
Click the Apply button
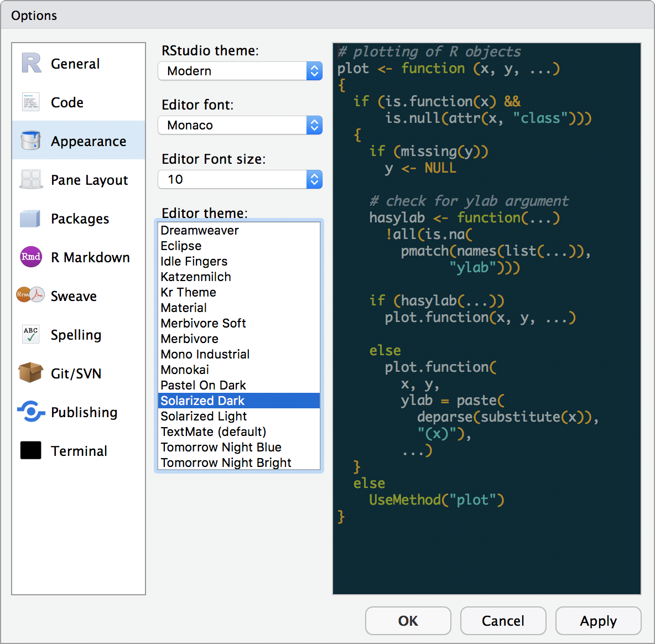pos(598,621)
